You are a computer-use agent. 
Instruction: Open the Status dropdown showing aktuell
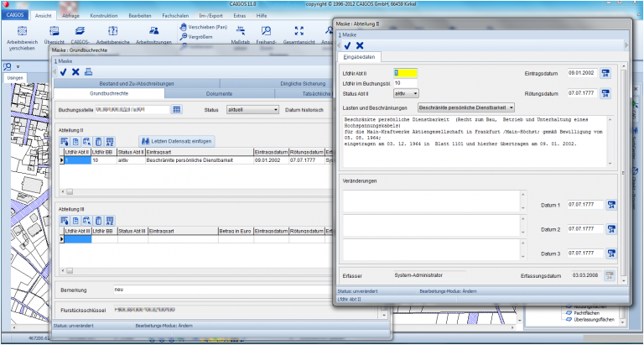click(x=252, y=110)
